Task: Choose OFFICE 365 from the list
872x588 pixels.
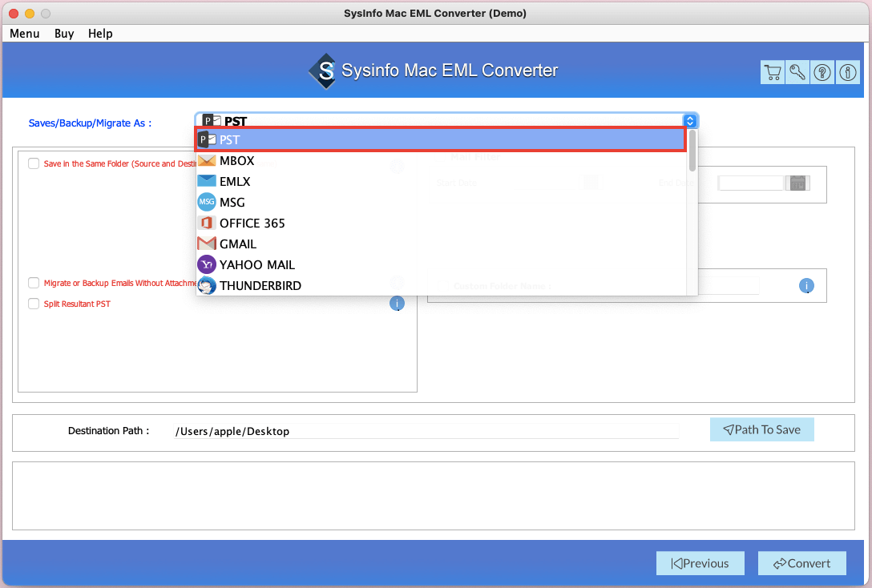Action: click(442, 223)
